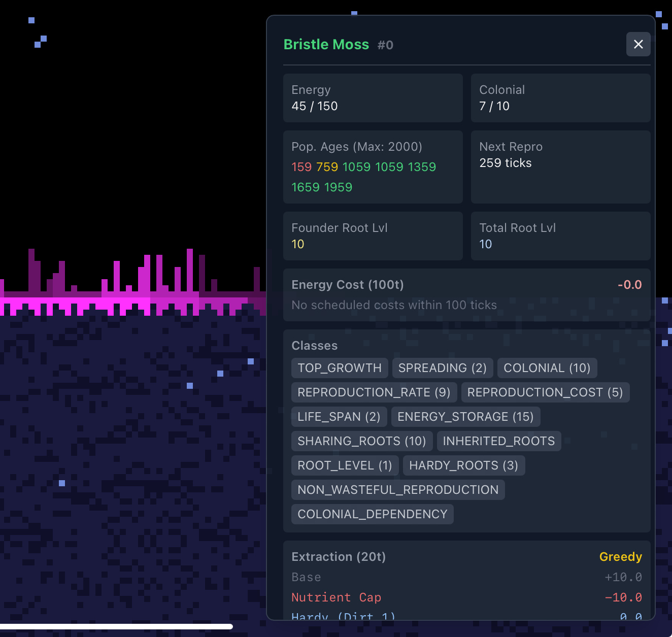The height and width of the screenshot is (637, 672).
Task: Select the SPREADING (2) class tag
Action: tap(442, 368)
